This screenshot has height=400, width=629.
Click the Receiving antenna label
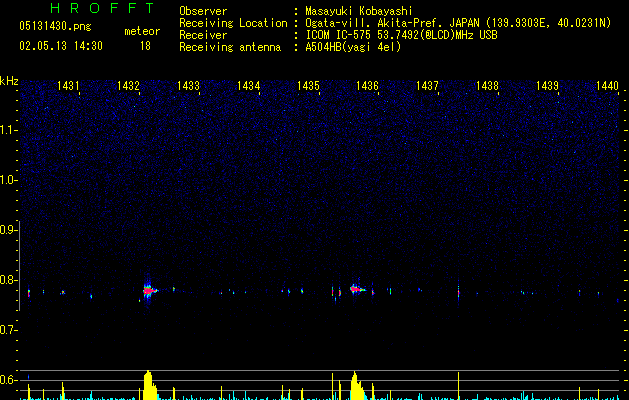(230, 47)
